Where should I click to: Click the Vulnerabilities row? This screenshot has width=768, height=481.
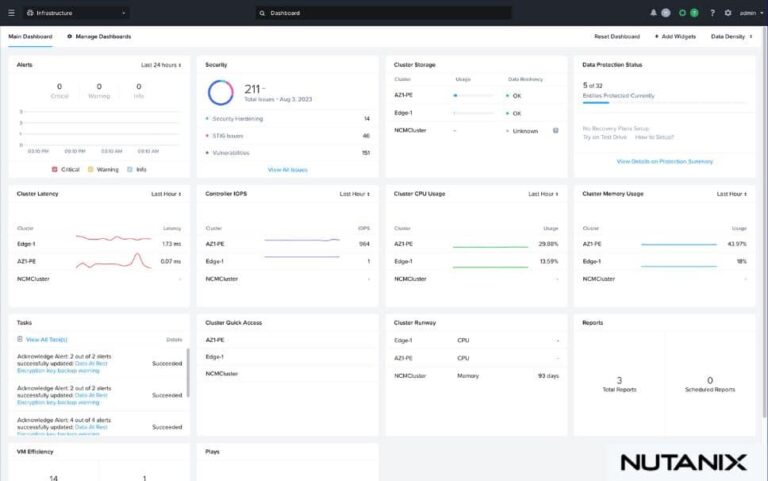click(x=288, y=153)
